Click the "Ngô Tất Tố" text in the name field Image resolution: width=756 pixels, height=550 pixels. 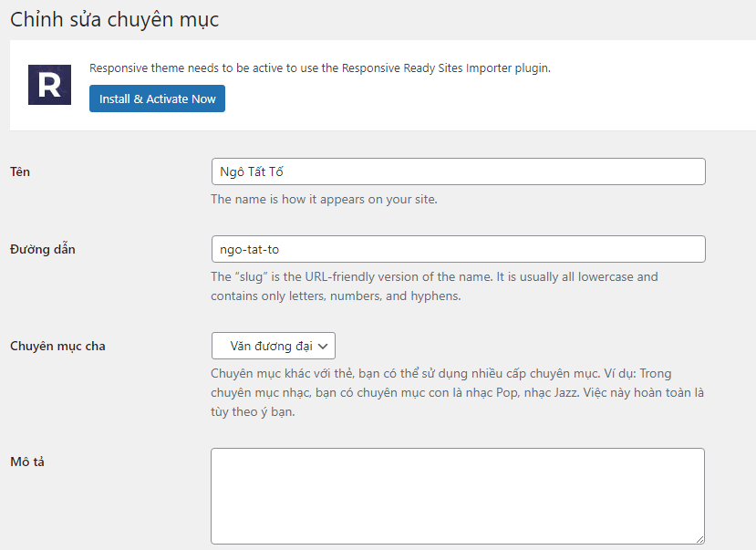pos(253,171)
